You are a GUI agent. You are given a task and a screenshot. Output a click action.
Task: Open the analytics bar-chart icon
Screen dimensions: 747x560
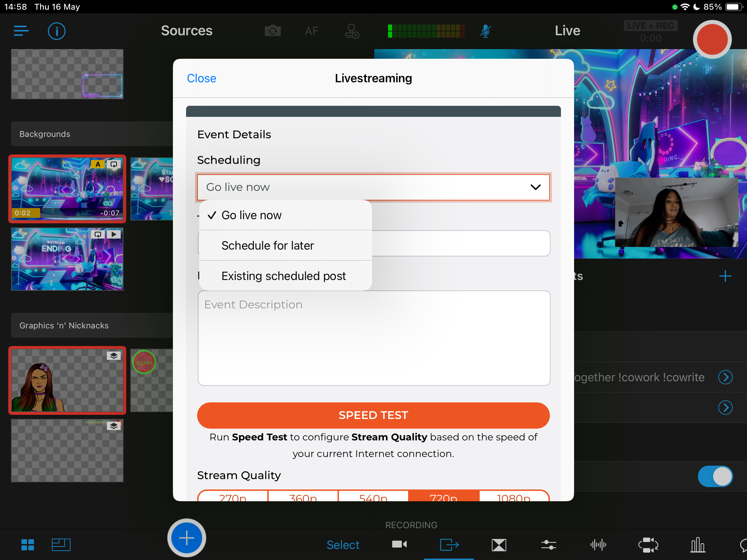[698, 544]
